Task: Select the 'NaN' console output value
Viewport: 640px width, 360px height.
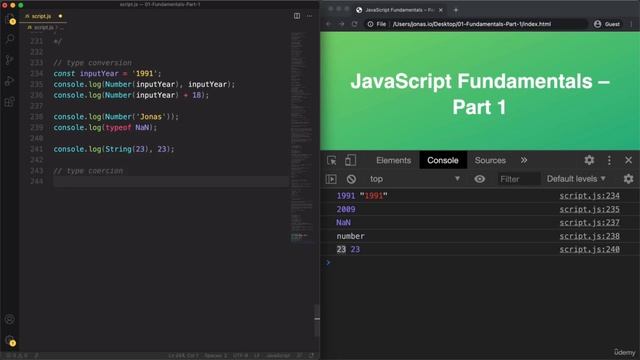Action: point(343,223)
